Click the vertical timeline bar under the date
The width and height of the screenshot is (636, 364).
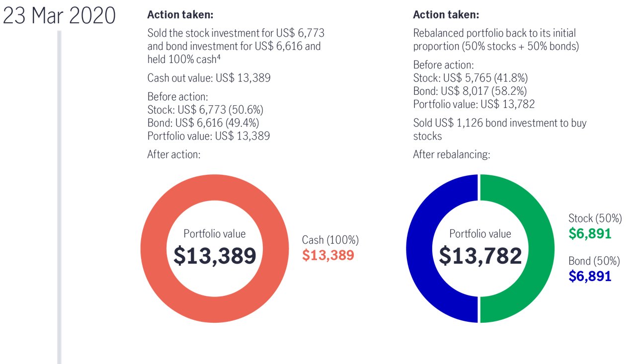pyautogui.click(x=59, y=199)
